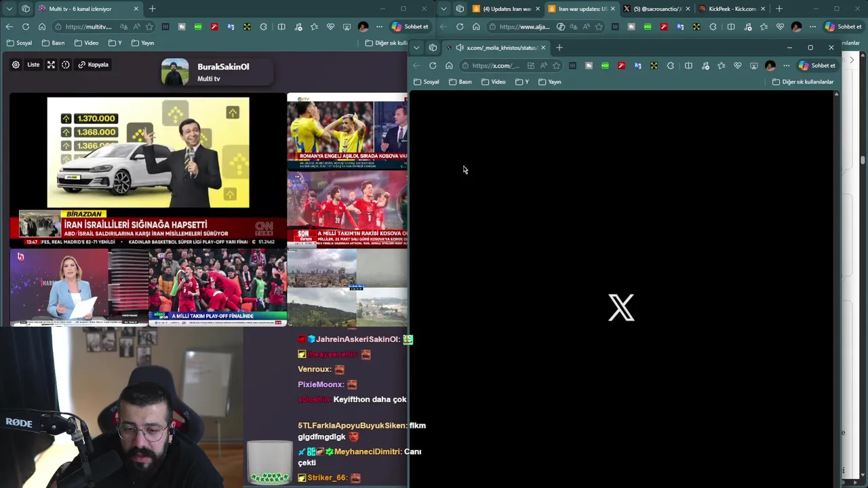868x488 pixels.
Task: Open the BurakSakinOl channel card
Action: pyautogui.click(x=217, y=72)
